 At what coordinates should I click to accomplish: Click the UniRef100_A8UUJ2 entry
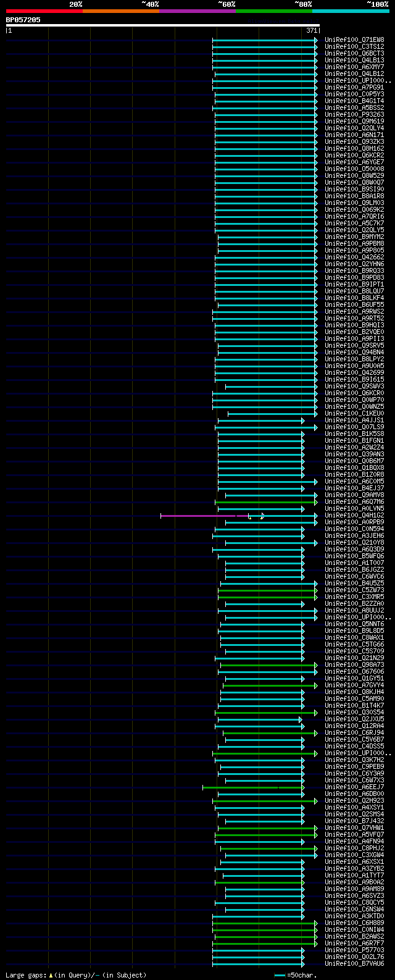pos(354,610)
